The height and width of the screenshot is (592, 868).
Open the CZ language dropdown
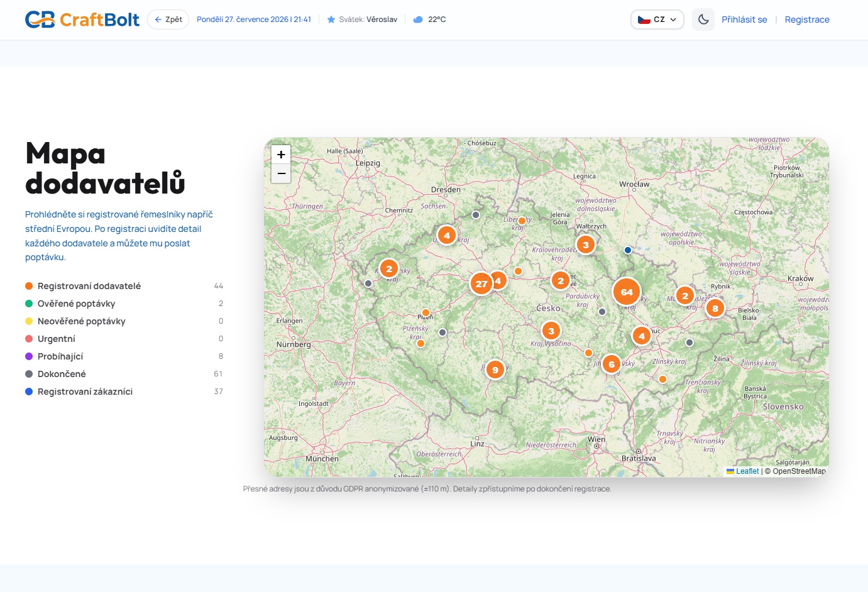tap(657, 19)
